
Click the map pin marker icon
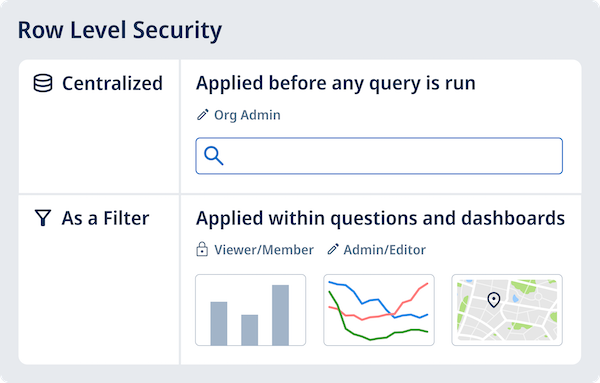494,300
